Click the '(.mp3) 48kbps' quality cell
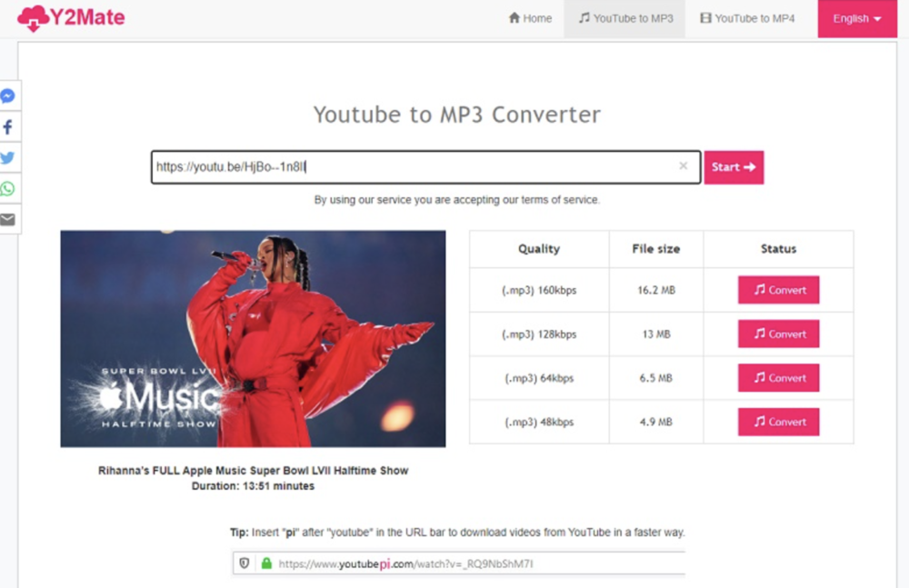The width and height of the screenshot is (909, 588). (x=538, y=423)
